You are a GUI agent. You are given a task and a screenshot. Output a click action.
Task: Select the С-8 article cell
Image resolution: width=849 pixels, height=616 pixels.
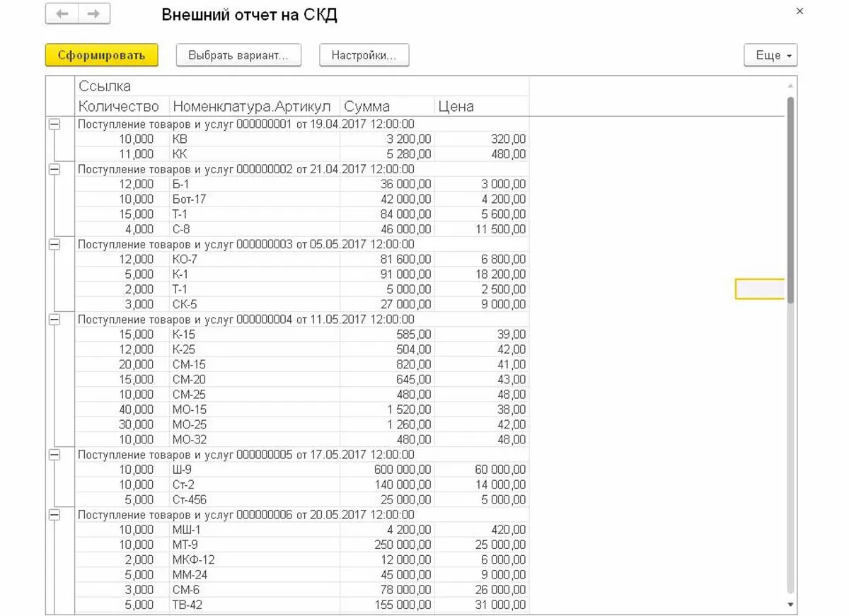(255, 229)
